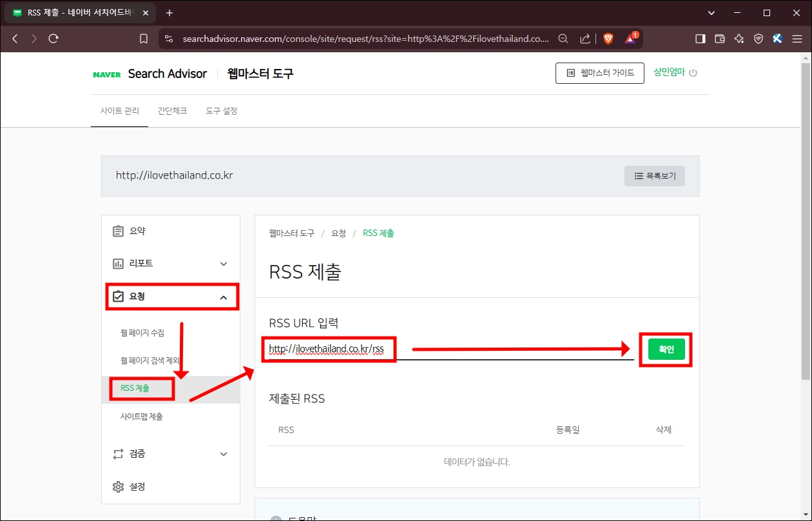Open site information icon in address bar

[x=169, y=39]
